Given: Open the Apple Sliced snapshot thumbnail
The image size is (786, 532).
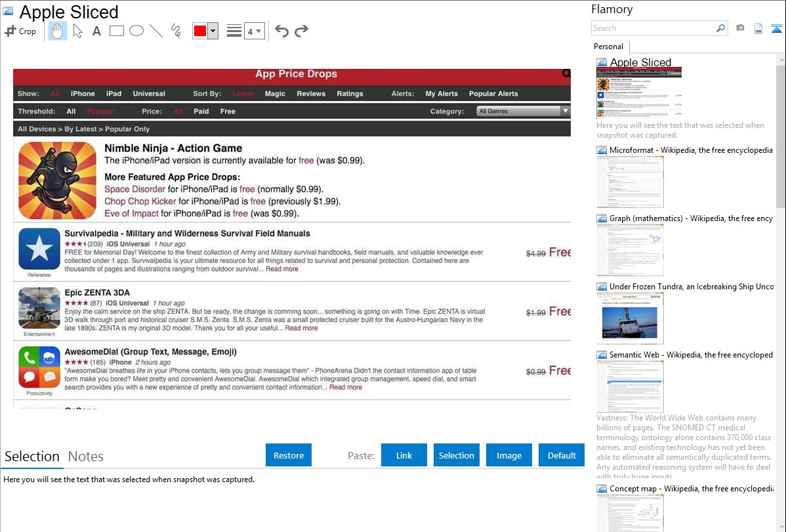Looking at the screenshot, I should tap(639, 93).
